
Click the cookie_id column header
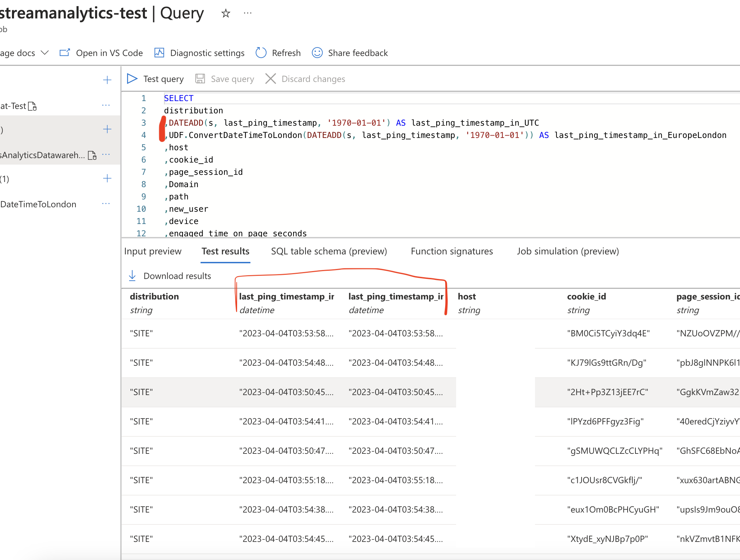tap(586, 296)
